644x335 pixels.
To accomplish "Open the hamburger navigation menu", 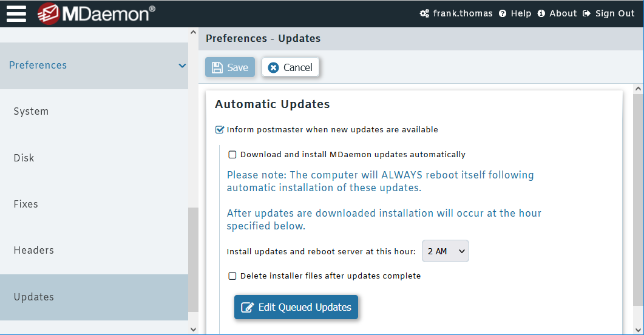I will (x=16, y=13).
